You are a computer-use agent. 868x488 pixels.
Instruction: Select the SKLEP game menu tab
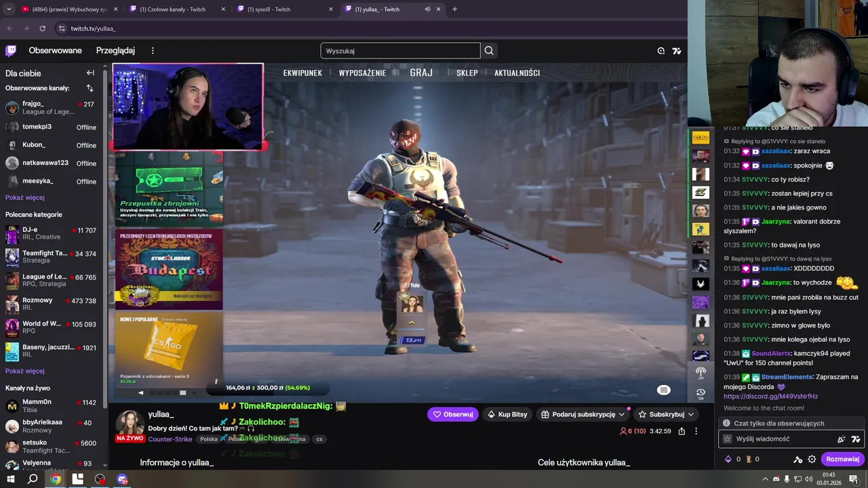(x=467, y=73)
